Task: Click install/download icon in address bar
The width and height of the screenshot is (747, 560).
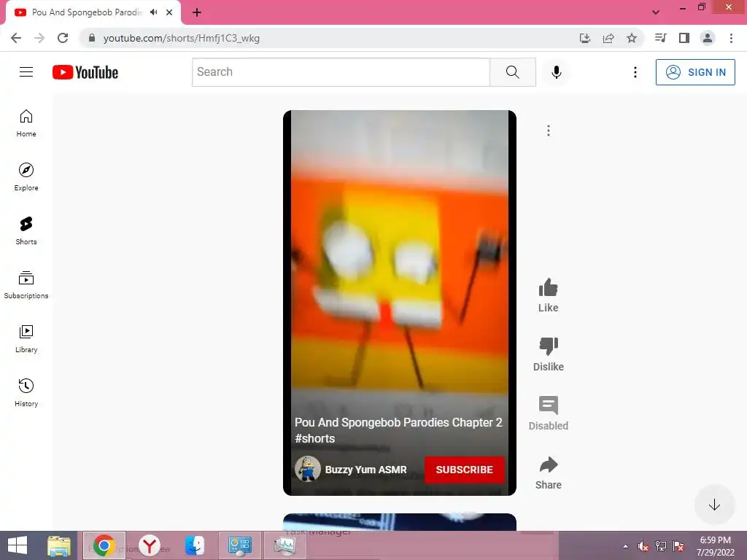Action: coord(585,38)
